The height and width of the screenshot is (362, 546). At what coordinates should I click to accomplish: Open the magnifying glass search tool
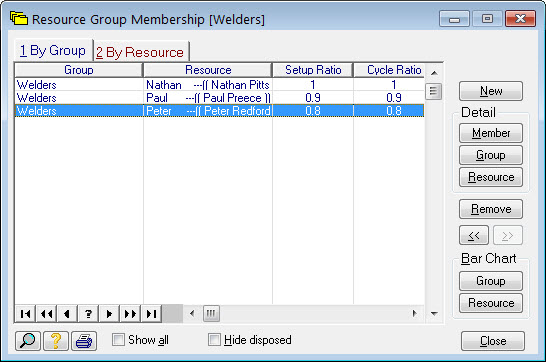(x=28, y=341)
